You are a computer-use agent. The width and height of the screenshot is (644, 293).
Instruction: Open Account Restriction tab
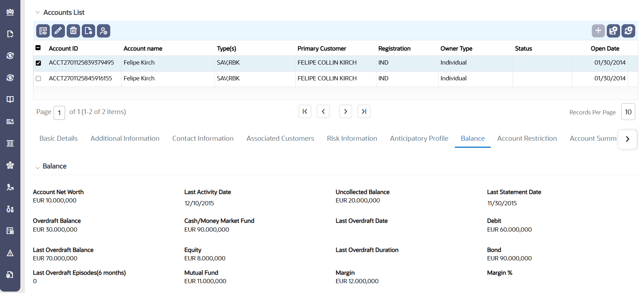pos(527,139)
